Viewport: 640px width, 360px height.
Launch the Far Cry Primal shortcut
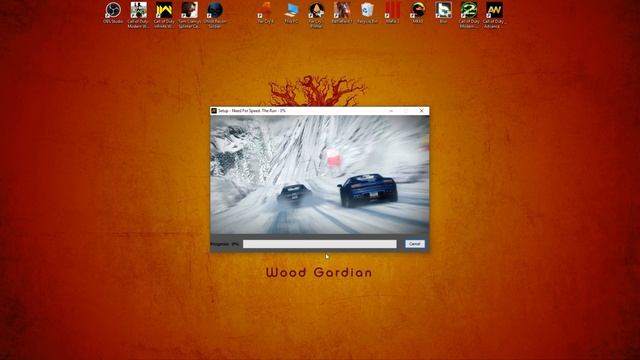316,15
